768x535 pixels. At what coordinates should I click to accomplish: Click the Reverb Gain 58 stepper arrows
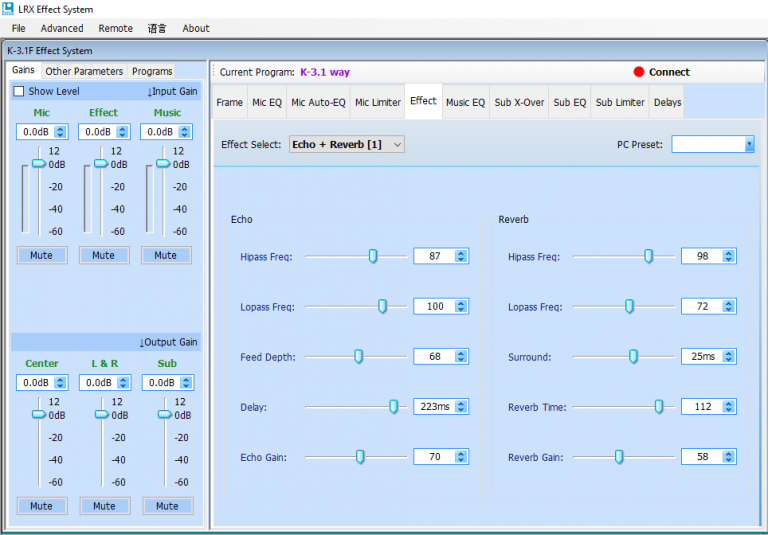pyautogui.click(x=728, y=457)
